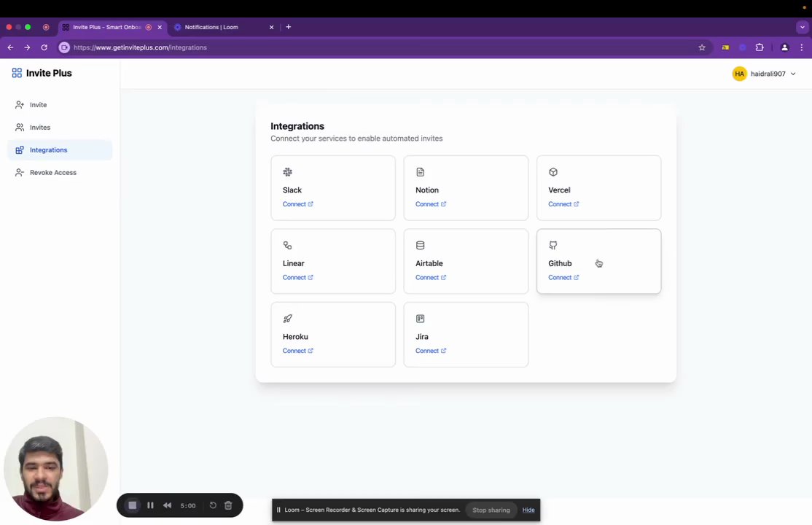
Task: Hide the Loom screen sharing banner
Action: click(528, 510)
